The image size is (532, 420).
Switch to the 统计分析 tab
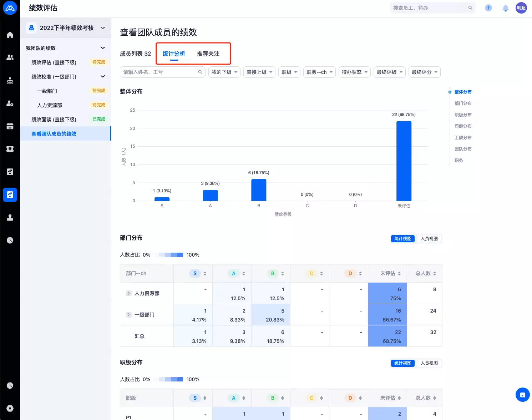[x=174, y=54]
